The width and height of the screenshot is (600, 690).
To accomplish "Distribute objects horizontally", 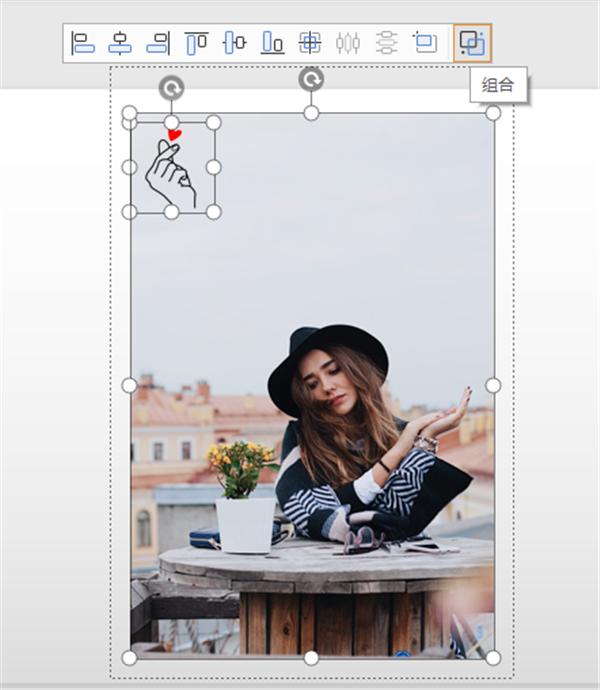I will pyautogui.click(x=348, y=43).
